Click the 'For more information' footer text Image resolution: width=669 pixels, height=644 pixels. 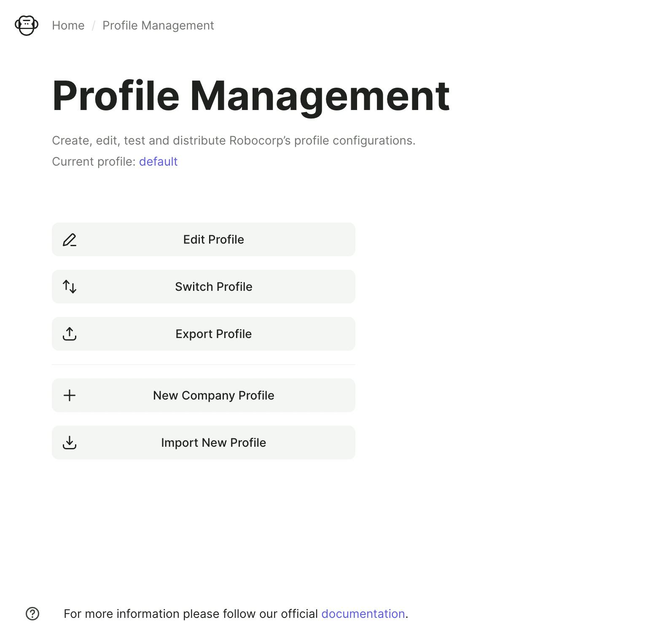tap(191, 614)
